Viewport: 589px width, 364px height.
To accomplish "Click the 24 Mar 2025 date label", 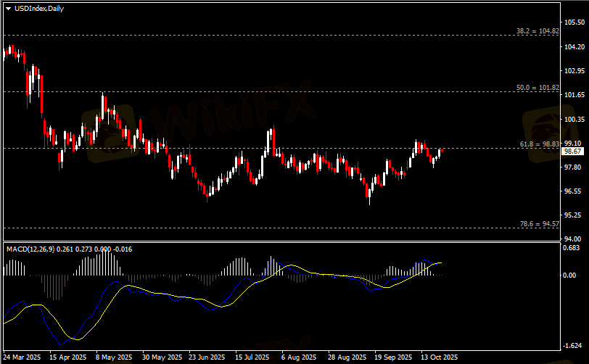I will point(22,357).
